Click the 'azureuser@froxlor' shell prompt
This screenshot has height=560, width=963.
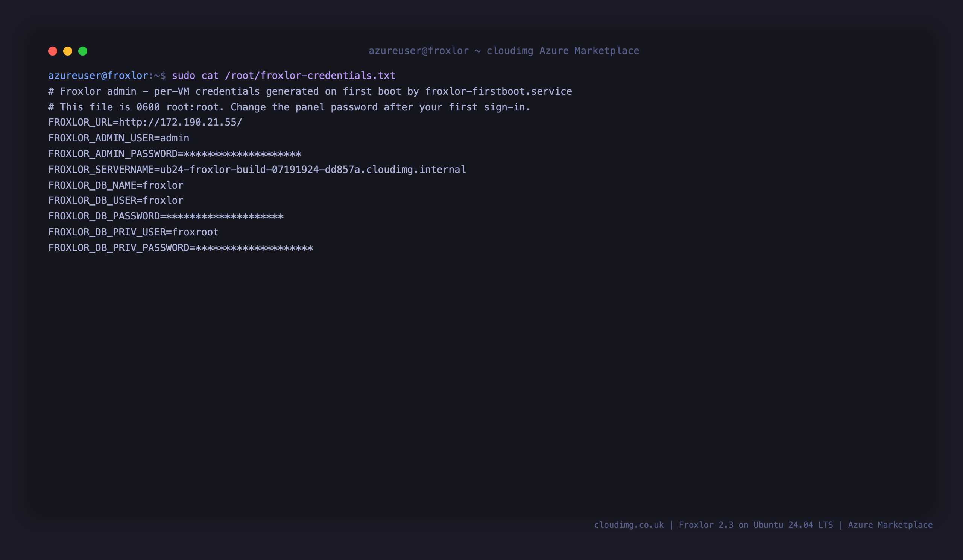(x=98, y=76)
